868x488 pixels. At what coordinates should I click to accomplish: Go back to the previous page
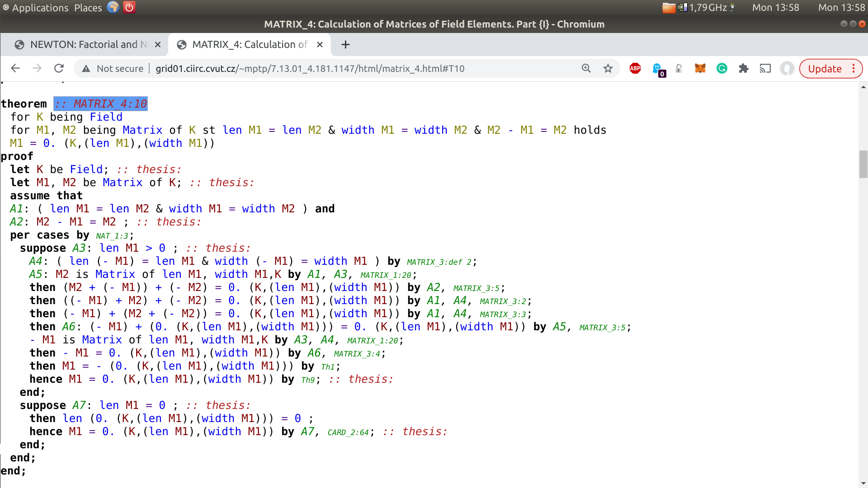point(15,68)
